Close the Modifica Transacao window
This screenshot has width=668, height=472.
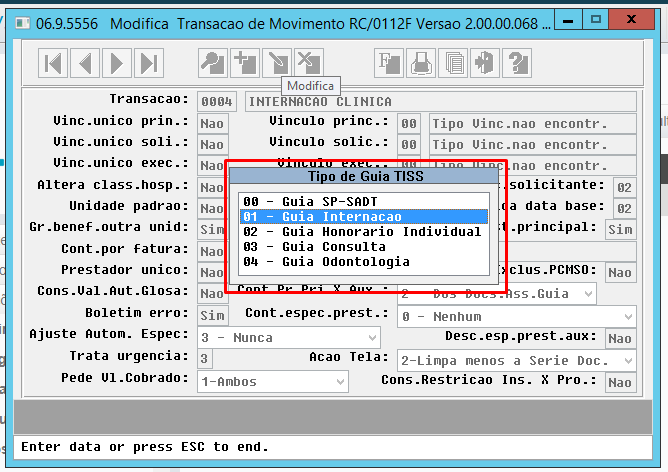click(632, 19)
